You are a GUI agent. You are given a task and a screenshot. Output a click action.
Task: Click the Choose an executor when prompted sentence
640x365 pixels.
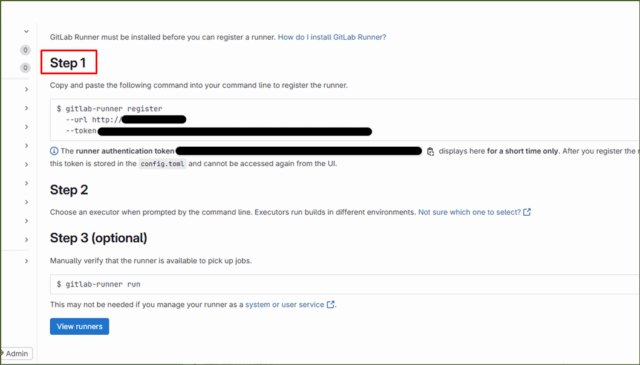pyautogui.click(x=233, y=212)
